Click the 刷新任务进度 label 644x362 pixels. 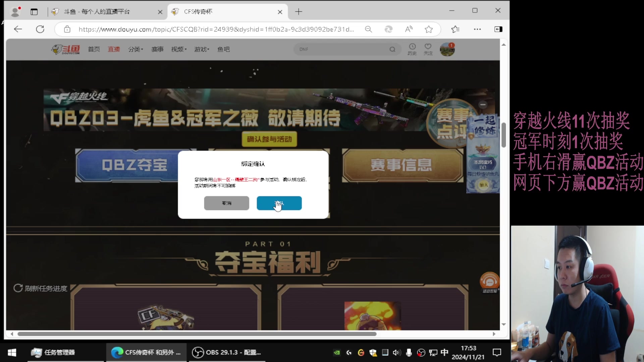[46, 288]
